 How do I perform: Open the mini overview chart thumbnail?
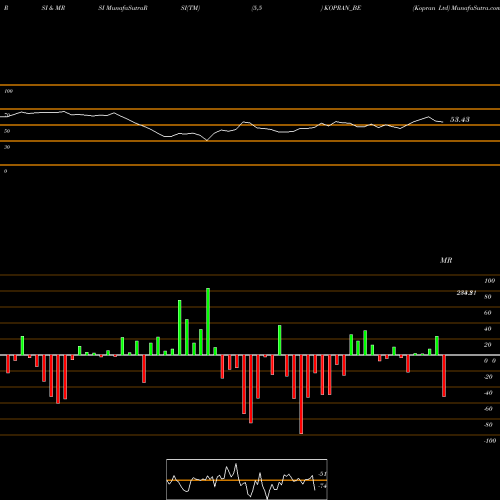coord(247,479)
